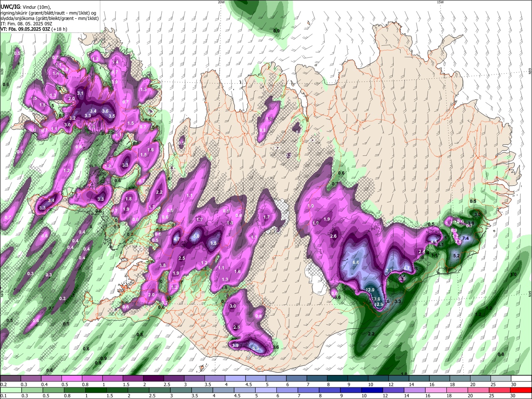Viewport: 532px width, 399px height.
Task: Click the 2.4 precipitation value
Action: (421, 251)
